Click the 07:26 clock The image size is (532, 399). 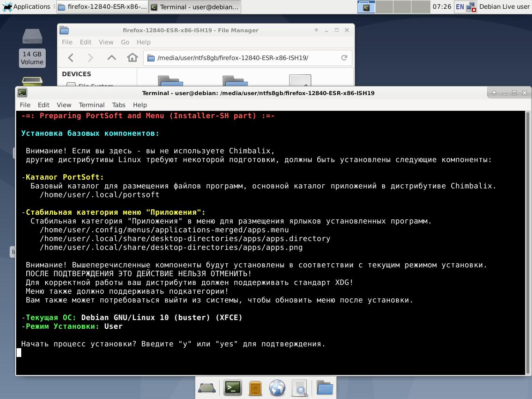pyautogui.click(x=442, y=7)
